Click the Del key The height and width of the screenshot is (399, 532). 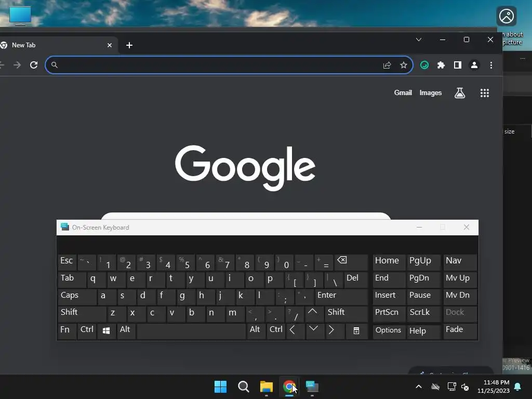[x=356, y=280]
